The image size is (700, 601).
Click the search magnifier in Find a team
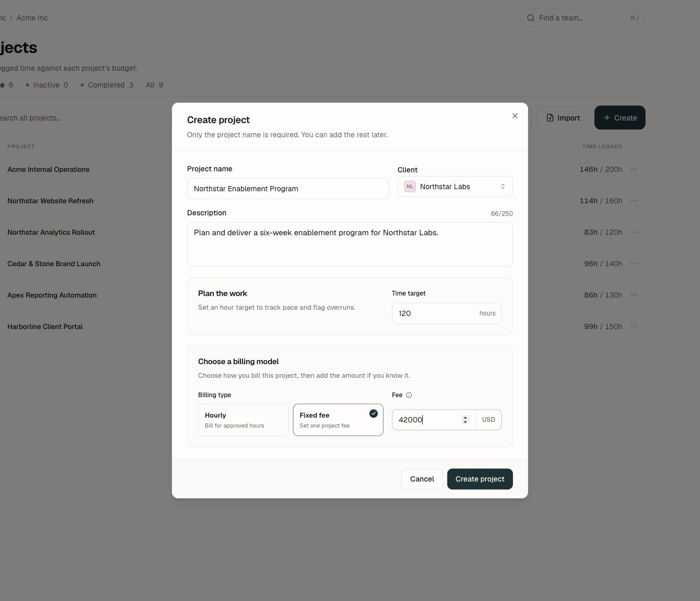tap(531, 18)
